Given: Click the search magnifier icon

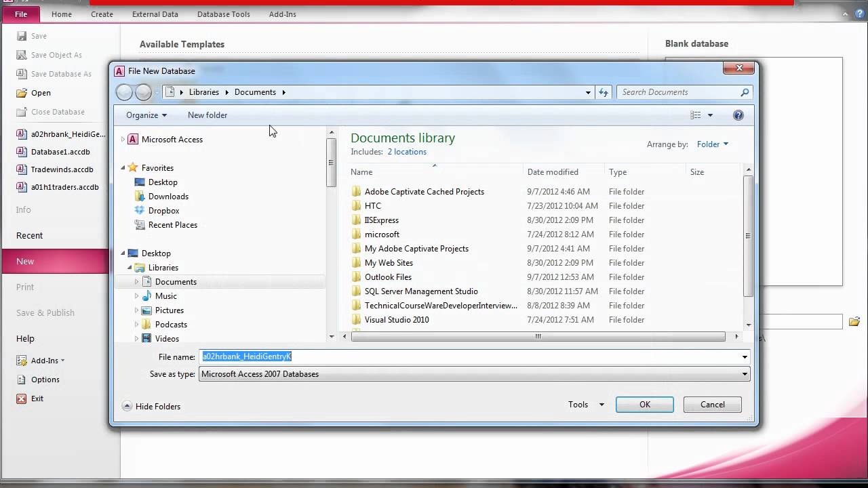Looking at the screenshot, I should point(744,92).
